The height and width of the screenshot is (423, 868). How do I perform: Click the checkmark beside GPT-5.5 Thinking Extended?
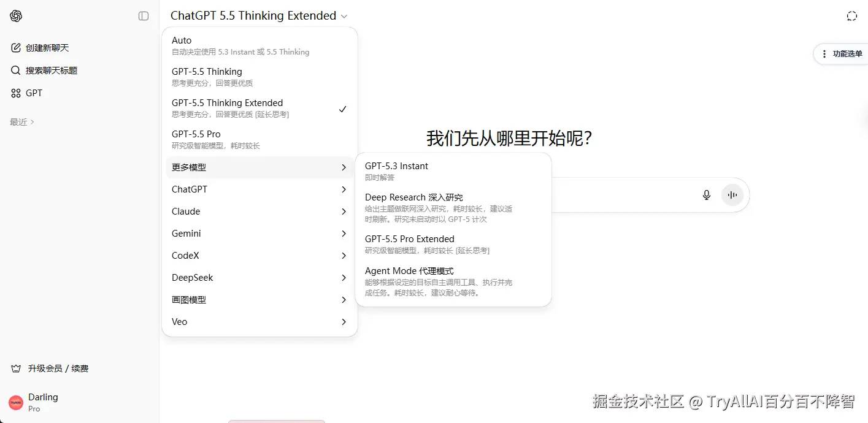tap(343, 109)
